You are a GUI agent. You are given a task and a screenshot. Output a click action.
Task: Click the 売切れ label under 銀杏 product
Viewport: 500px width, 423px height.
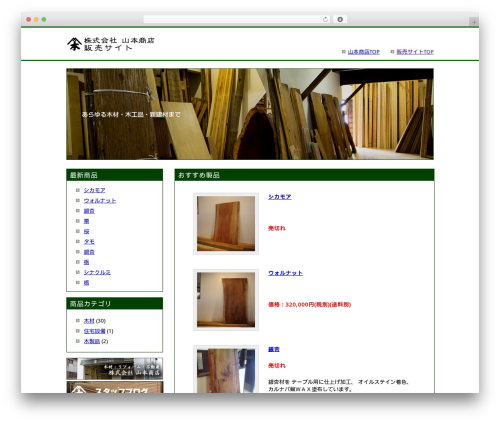tap(277, 366)
